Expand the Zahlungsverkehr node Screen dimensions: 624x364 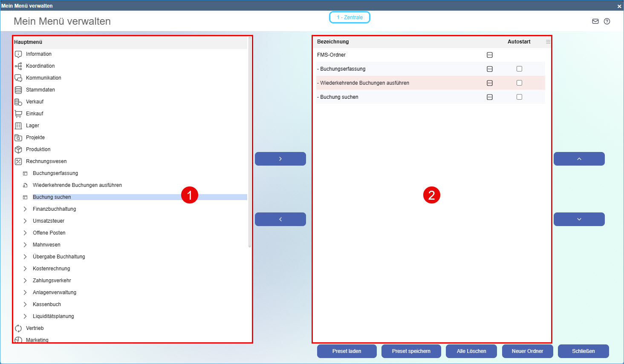tap(25, 281)
